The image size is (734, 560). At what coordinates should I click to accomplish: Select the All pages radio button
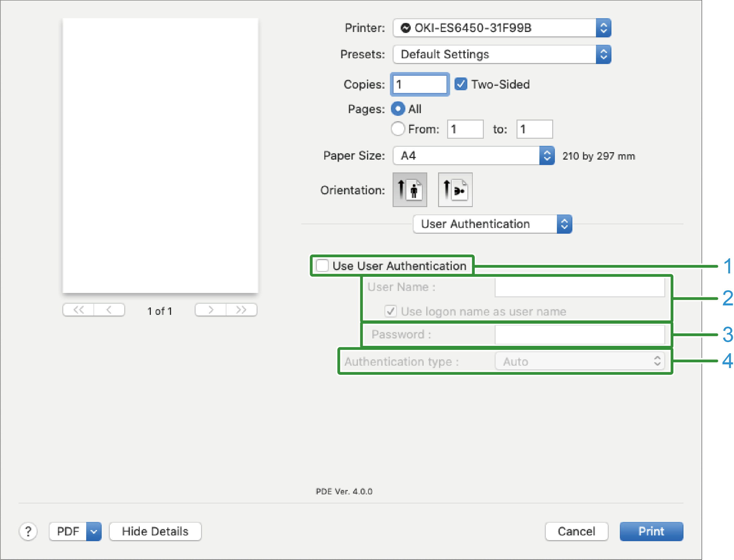click(398, 109)
